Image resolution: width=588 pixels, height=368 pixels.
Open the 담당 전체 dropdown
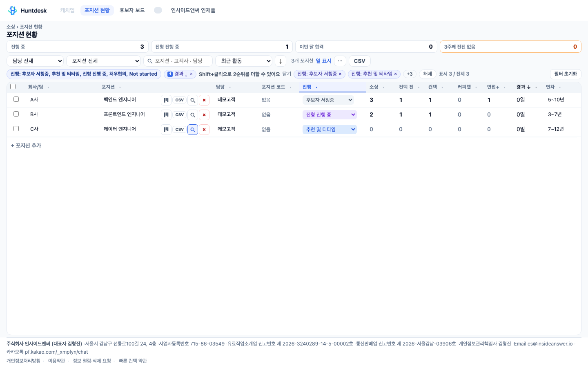(x=35, y=61)
